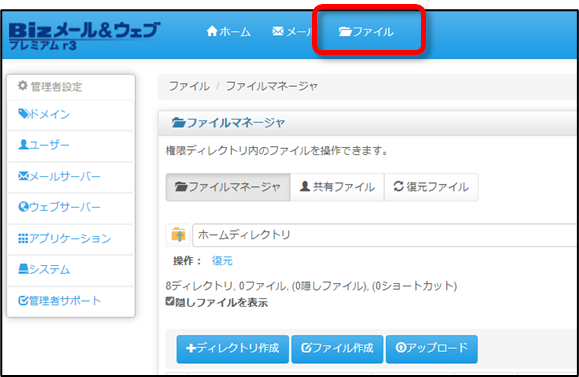Viewport: 579px width, 377px height.
Task: Click the ファイル作成 button
Action: click(337, 349)
